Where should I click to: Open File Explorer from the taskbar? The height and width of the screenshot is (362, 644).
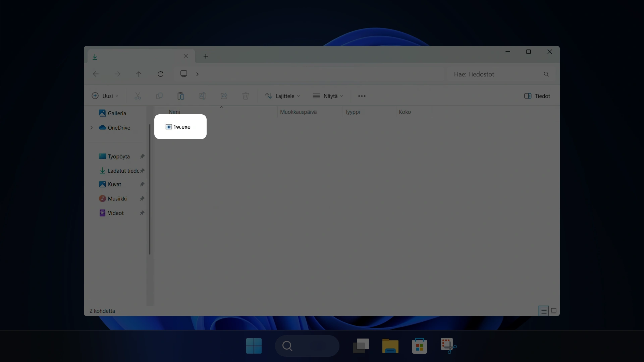[390, 346]
